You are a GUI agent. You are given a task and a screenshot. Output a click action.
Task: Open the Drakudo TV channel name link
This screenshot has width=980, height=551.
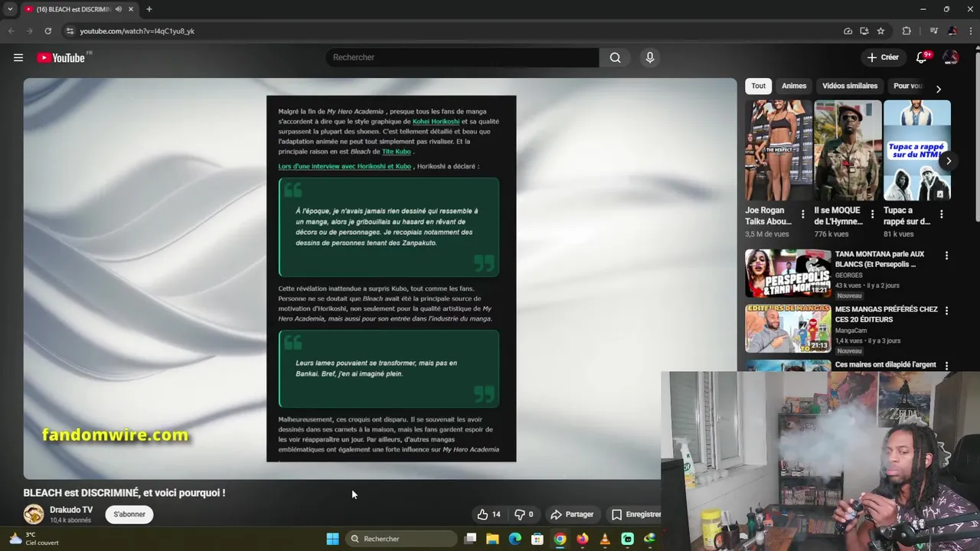(x=71, y=510)
